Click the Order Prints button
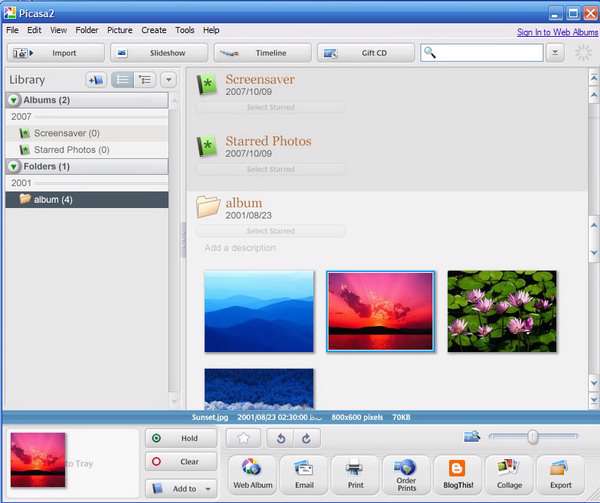600x503 pixels. point(406,475)
